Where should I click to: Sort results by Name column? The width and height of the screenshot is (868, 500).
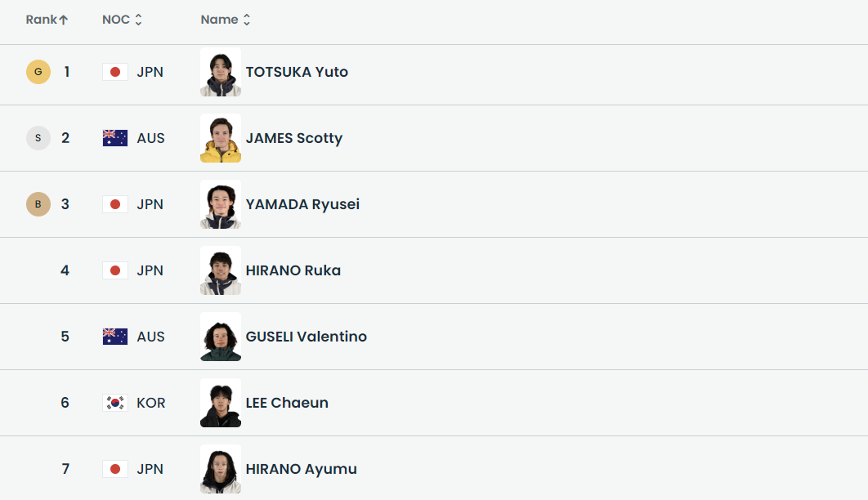coord(226,20)
